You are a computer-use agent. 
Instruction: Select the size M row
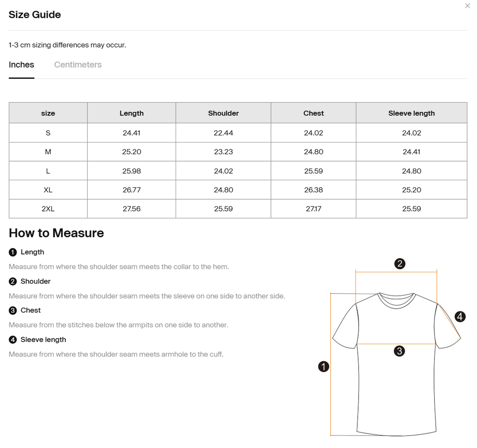click(x=48, y=151)
